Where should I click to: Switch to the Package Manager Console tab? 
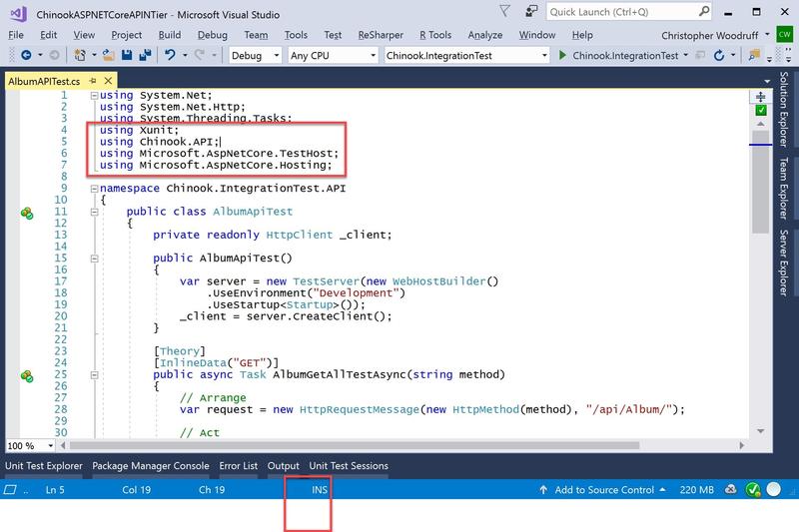click(151, 466)
